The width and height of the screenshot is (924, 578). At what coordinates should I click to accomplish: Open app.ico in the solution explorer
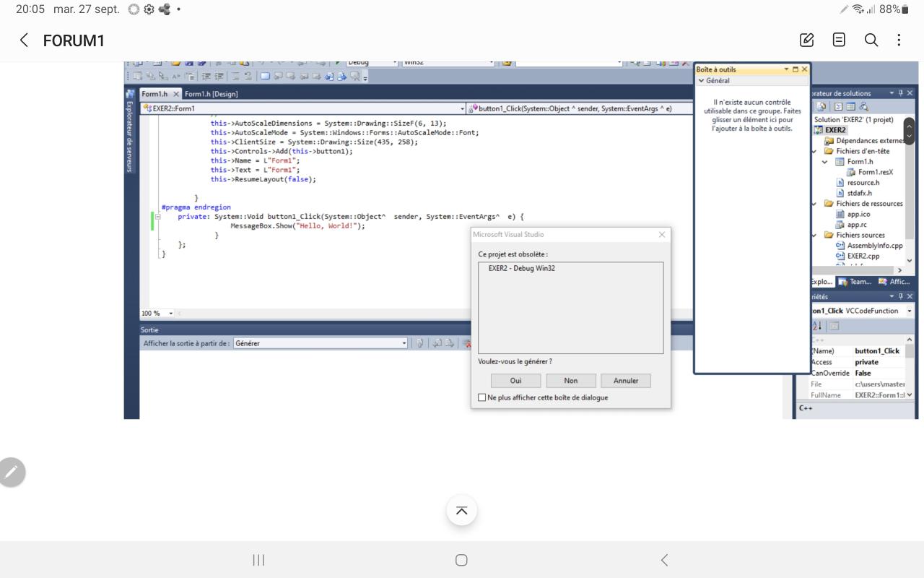coord(858,214)
